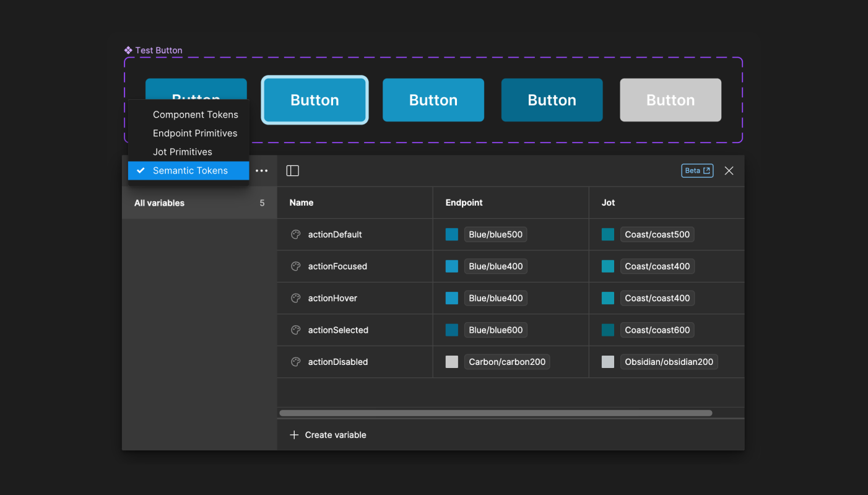
Task: Click Jot color swatch for actionFocused
Action: (x=608, y=266)
